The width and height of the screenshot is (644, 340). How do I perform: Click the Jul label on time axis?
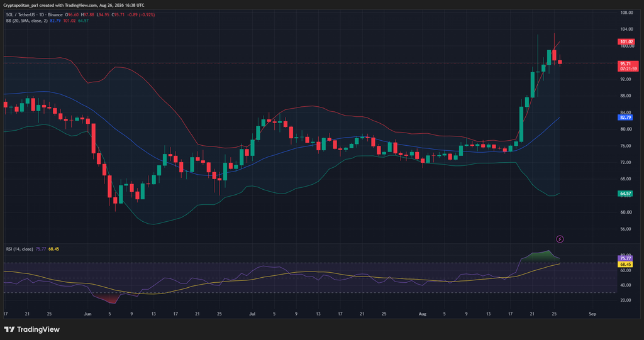[252, 314]
